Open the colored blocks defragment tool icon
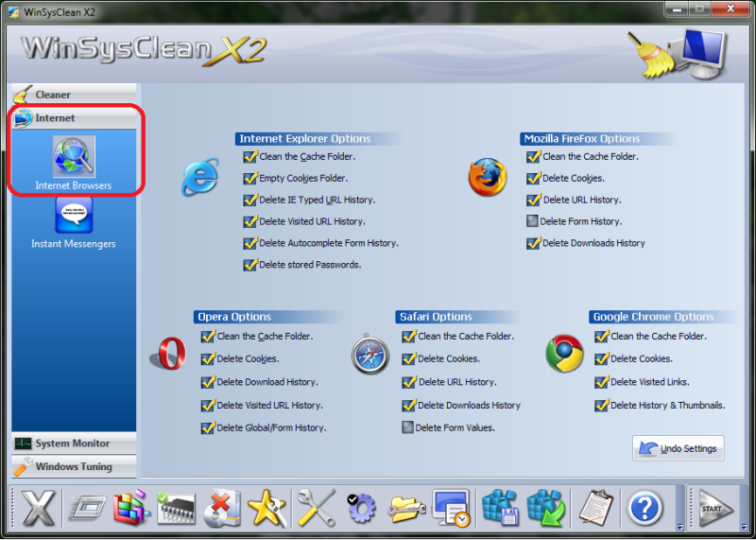The image size is (756, 540). point(131,508)
